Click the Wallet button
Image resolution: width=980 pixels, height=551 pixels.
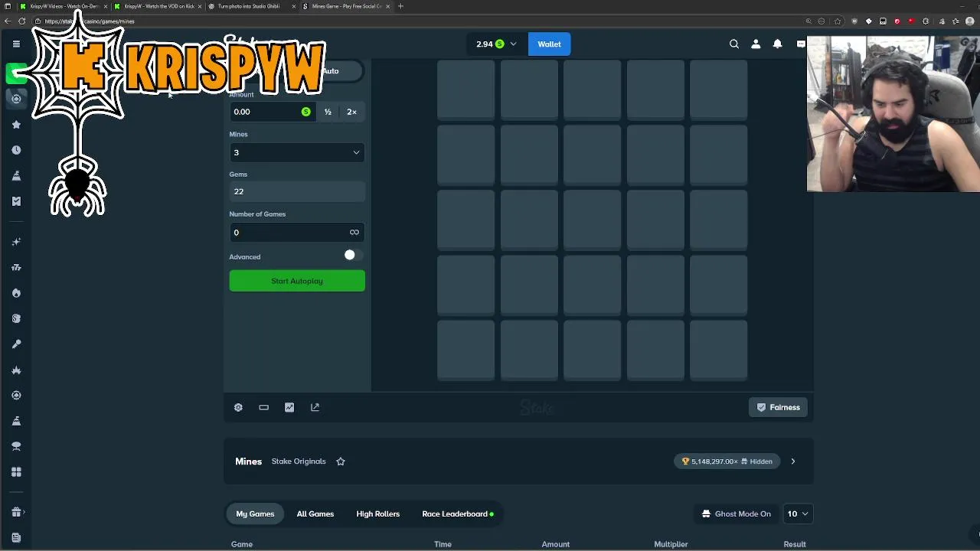549,44
